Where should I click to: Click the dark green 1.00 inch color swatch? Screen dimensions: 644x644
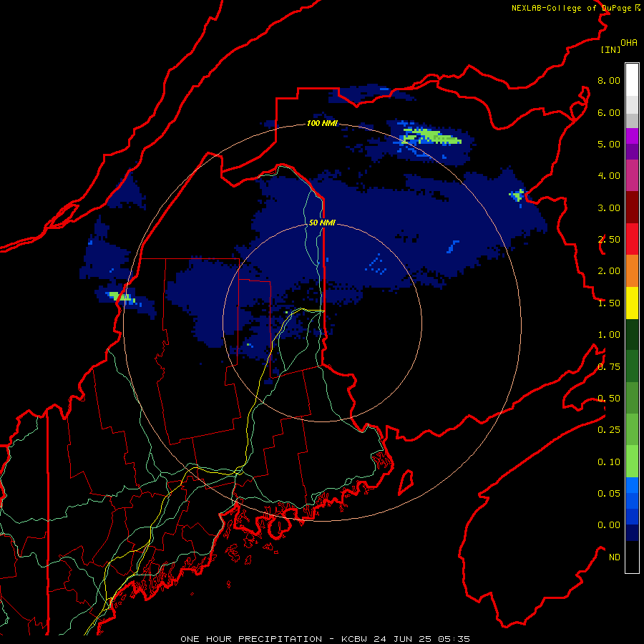click(632, 334)
